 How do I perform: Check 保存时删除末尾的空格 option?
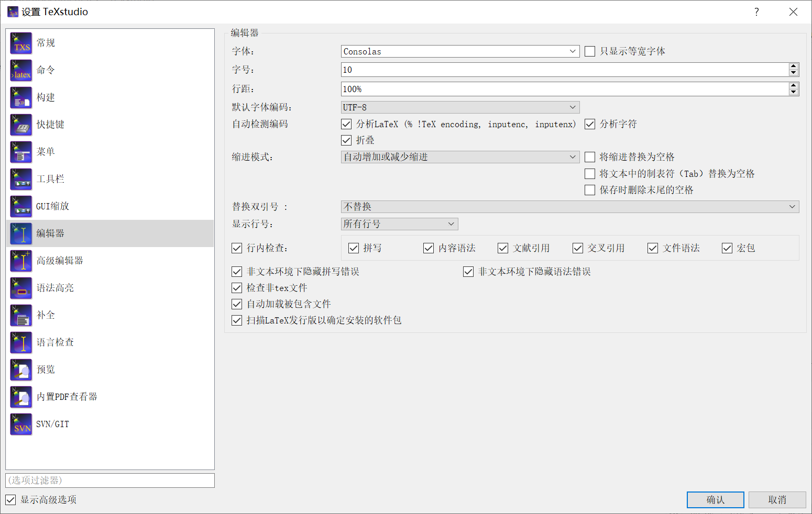pos(590,190)
